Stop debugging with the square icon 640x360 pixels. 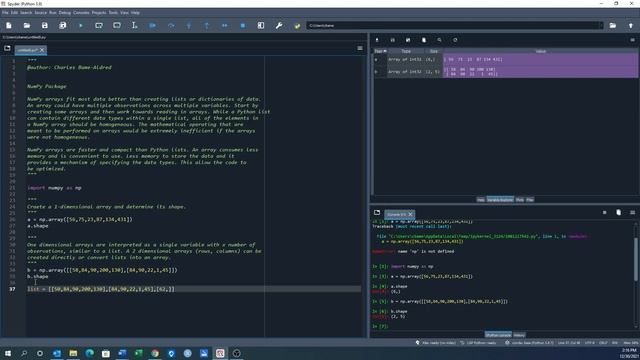(x=242, y=25)
